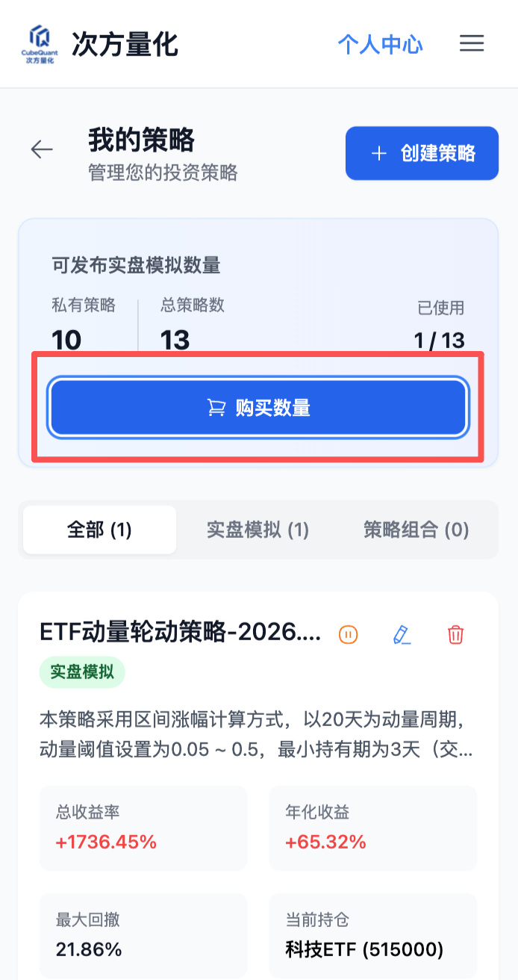Delete the strategy via the trash icon
The height and width of the screenshot is (980, 518).
pyautogui.click(x=455, y=635)
